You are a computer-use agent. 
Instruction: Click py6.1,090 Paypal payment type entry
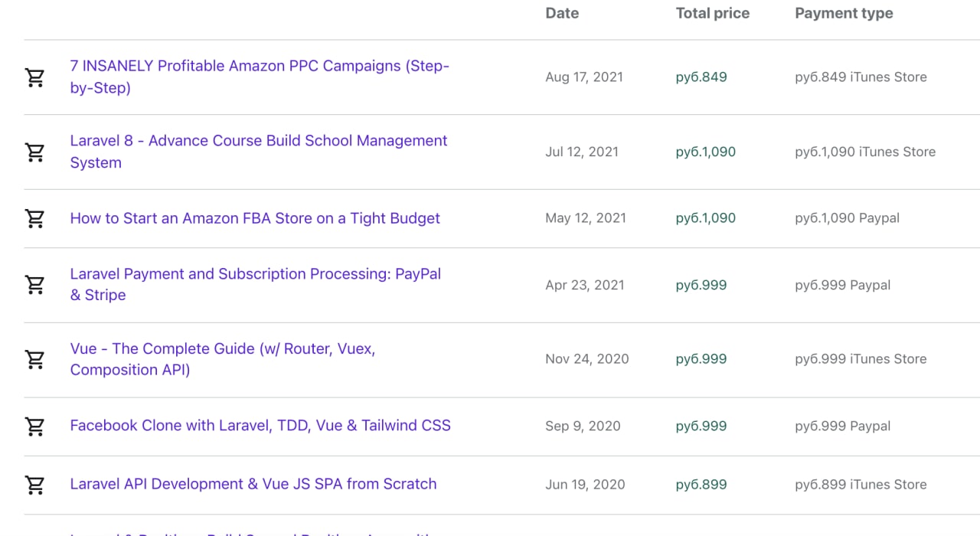point(847,218)
